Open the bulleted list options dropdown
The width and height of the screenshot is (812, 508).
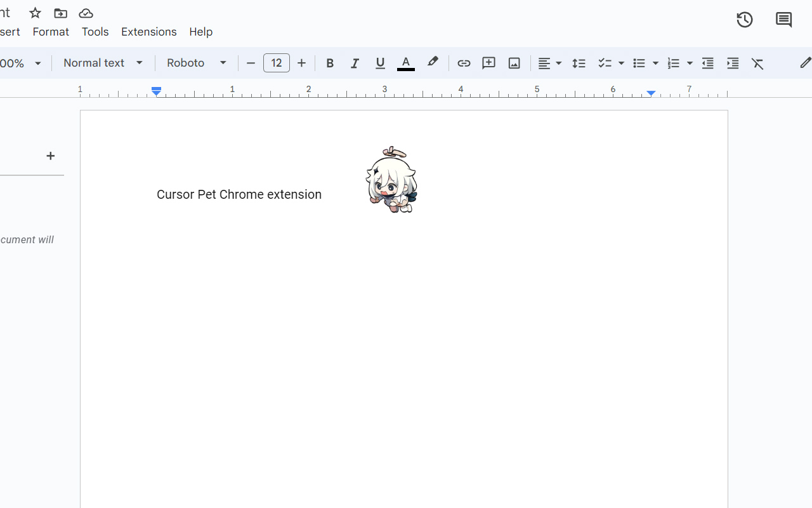pos(654,63)
